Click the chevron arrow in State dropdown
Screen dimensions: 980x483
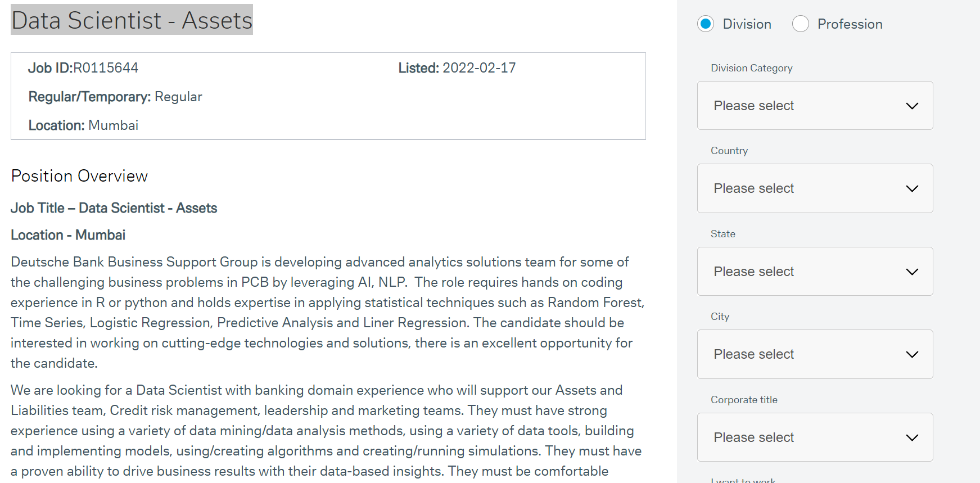pyautogui.click(x=912, y=272)
